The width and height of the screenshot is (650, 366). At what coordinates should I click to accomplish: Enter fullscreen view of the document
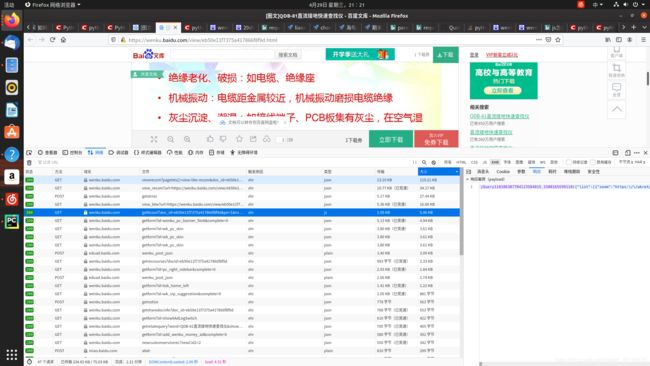154,140
